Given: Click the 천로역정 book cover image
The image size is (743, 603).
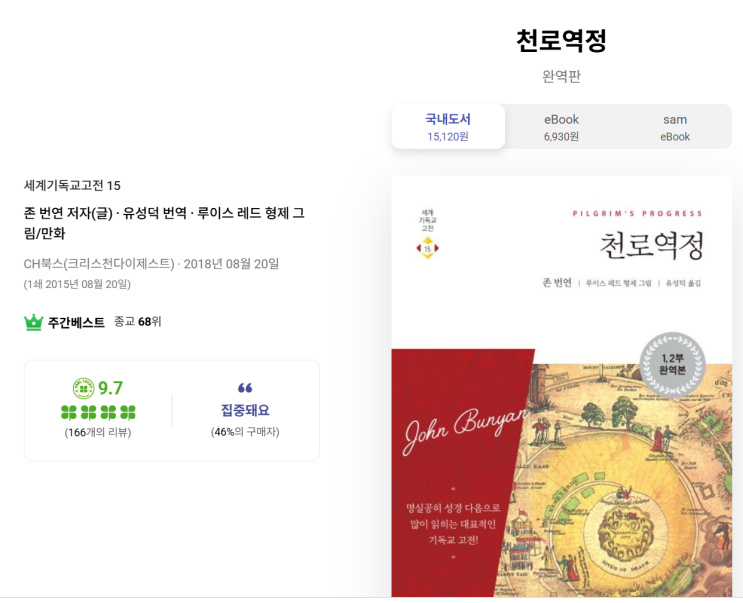Looking at the screenshot, I should click(x=562, y=386).
